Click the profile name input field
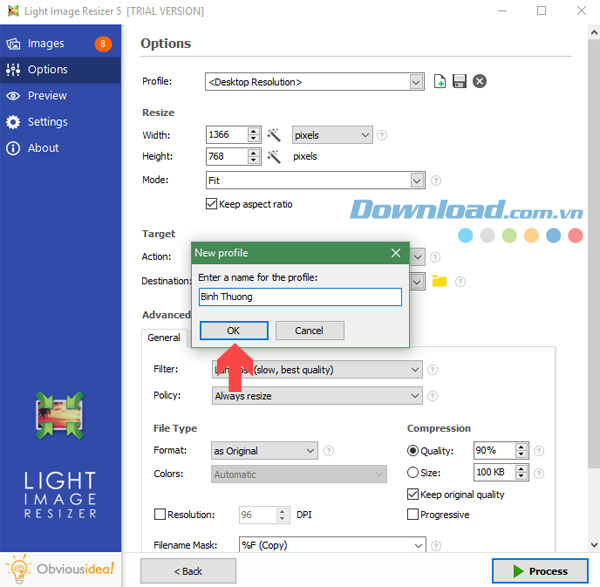This screenshot has height=587, width=600. (x=300, y=297)
